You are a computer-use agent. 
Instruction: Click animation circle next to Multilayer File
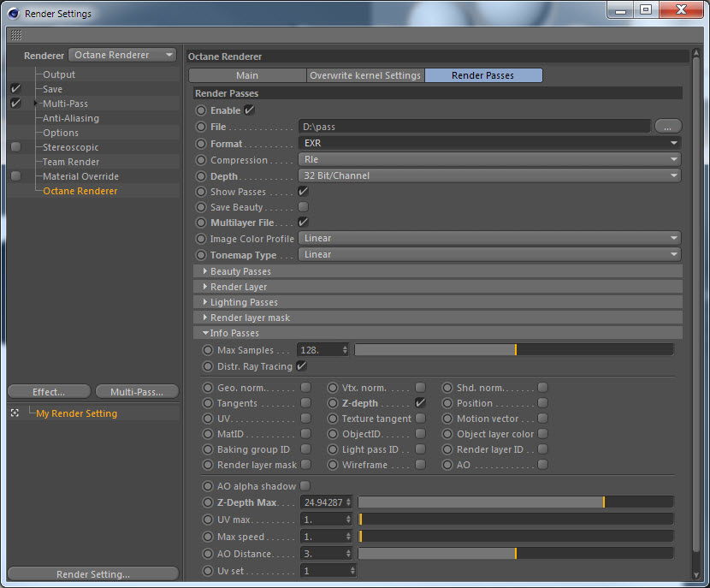tap(201, 223)
